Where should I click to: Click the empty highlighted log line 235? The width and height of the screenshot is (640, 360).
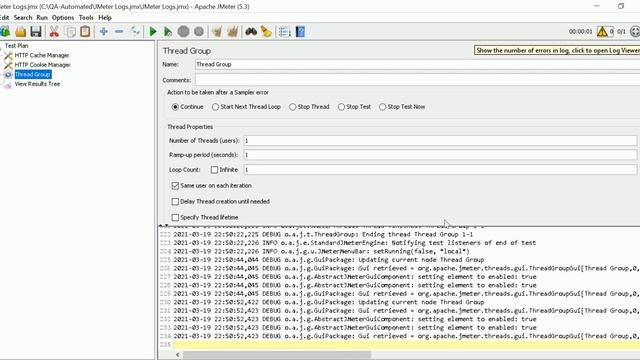406,345
